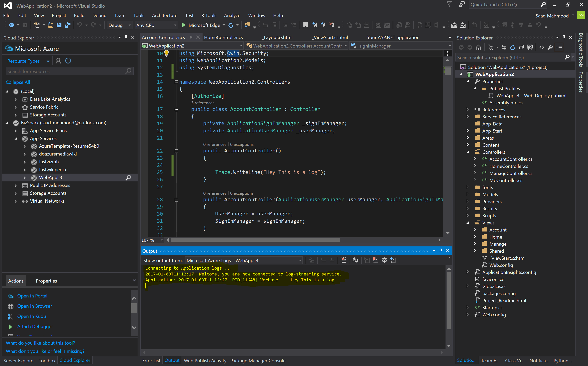Start debugging with the green play arrow
Viewport: 588px width, 366px height.
coord(184,25)
